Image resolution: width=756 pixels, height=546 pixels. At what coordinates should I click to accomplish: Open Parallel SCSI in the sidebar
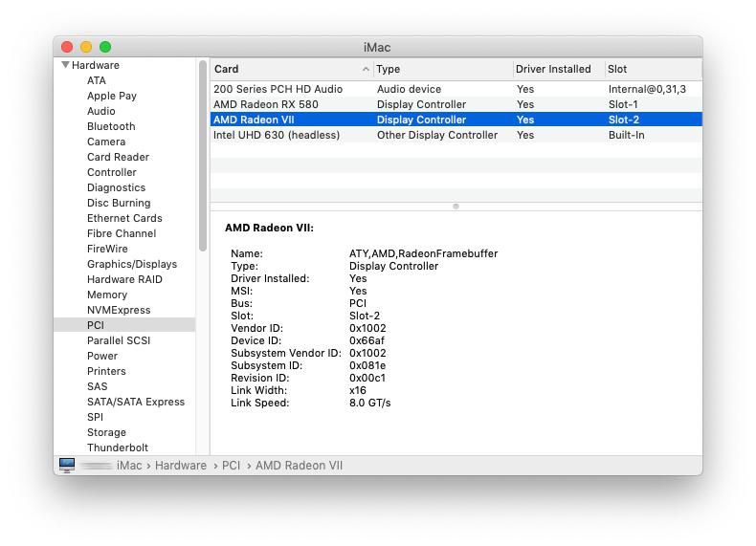click(x=119, y=340)
